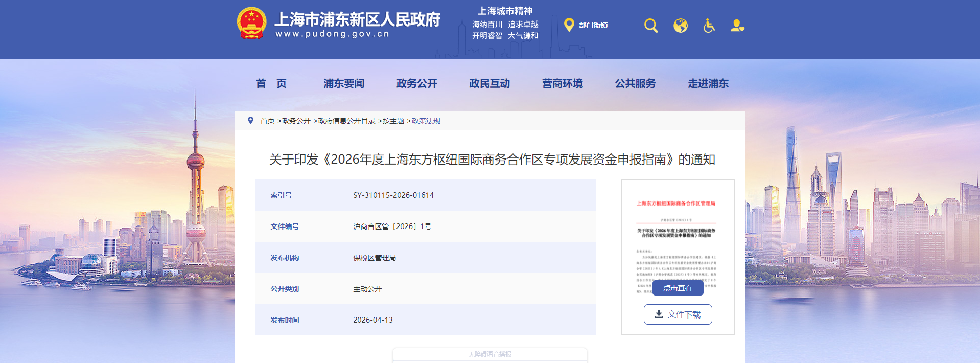This screenshot has width=980, height=363.
Task: Open the 政民互动 navigation item
Action: 489,83
